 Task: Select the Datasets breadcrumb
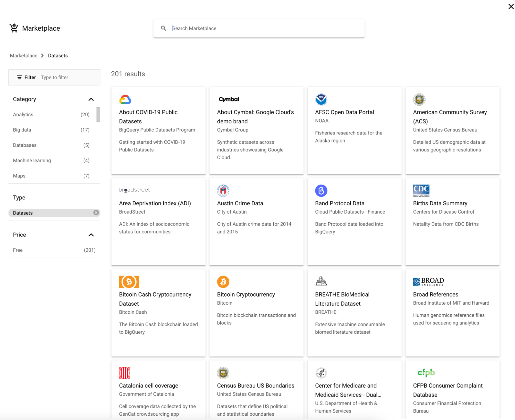pos(58,55)
